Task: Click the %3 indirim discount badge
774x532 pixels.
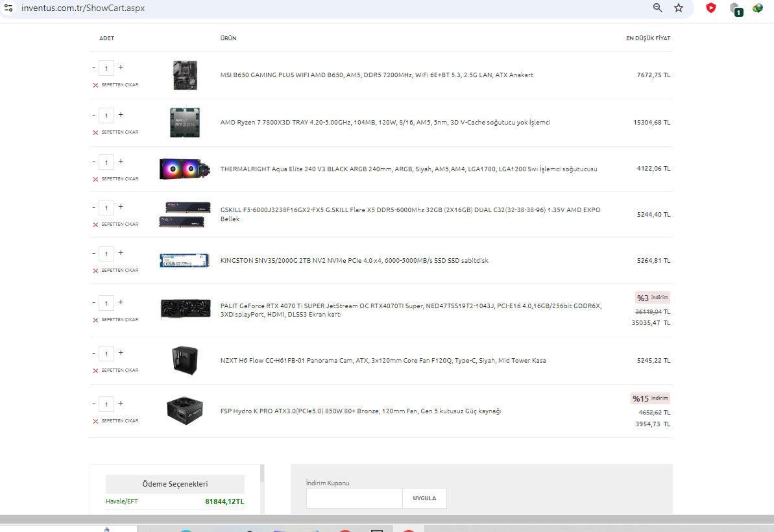Action: [653, 298]
